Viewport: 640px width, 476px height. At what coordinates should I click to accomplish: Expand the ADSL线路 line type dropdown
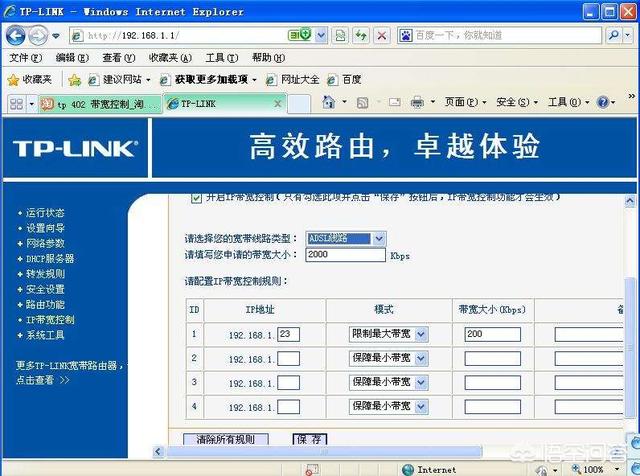click(378, 238)
